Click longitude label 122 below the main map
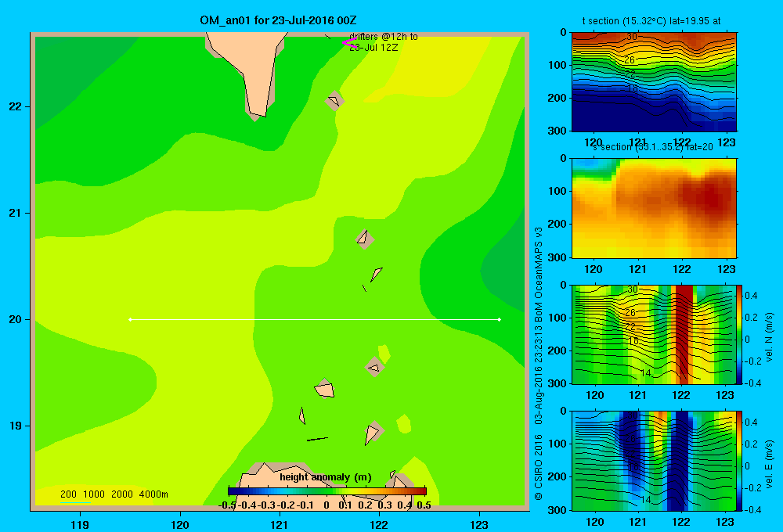Screen dimensions: 783x532 tap(380, 525)
